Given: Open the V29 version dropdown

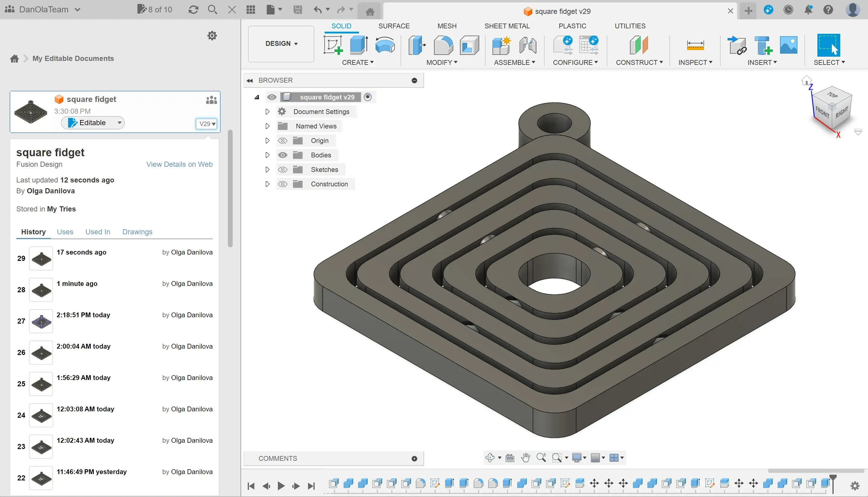Looking at the screenshot, I should [x=206, y=124].
